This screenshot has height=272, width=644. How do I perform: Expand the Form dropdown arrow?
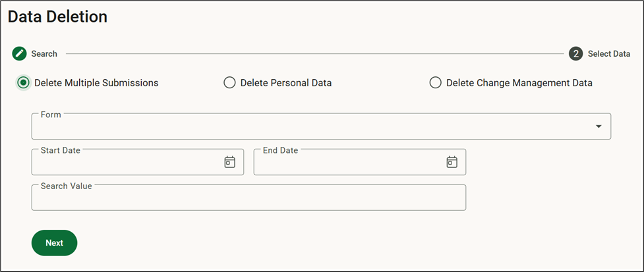coord(599,126)
